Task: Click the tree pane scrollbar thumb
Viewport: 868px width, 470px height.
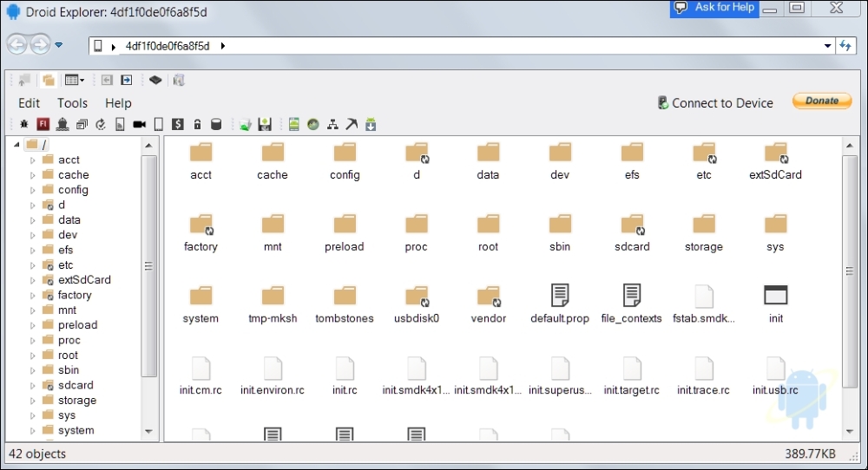Action: pyautogui.click(x=148, y=266)
